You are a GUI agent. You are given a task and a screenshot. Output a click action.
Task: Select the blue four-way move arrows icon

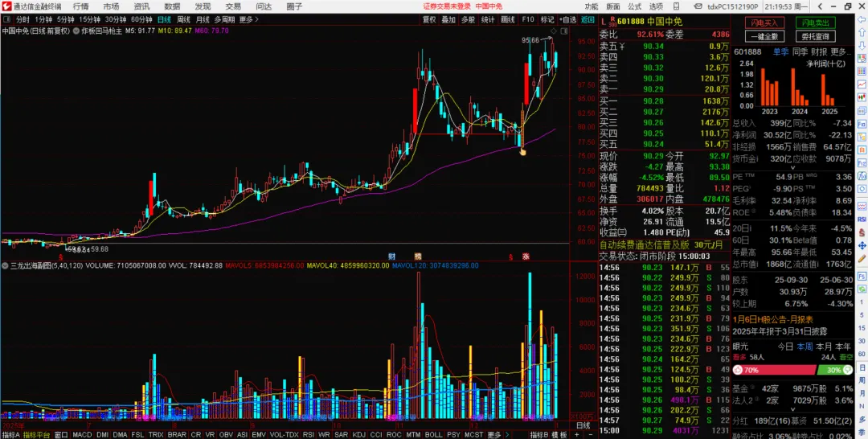[x=862, y=245]
